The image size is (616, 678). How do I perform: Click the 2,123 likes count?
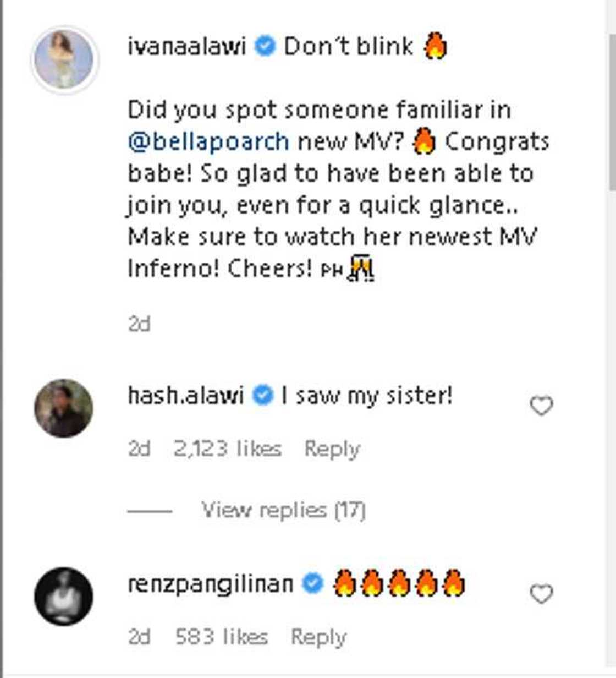click(x=228, y=449)
